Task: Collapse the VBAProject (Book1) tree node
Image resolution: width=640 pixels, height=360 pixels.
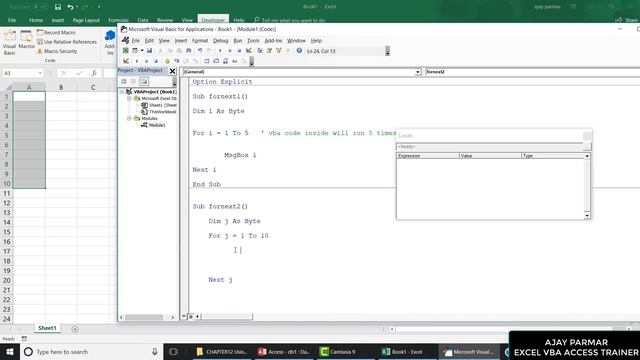Action: point(122,92)
